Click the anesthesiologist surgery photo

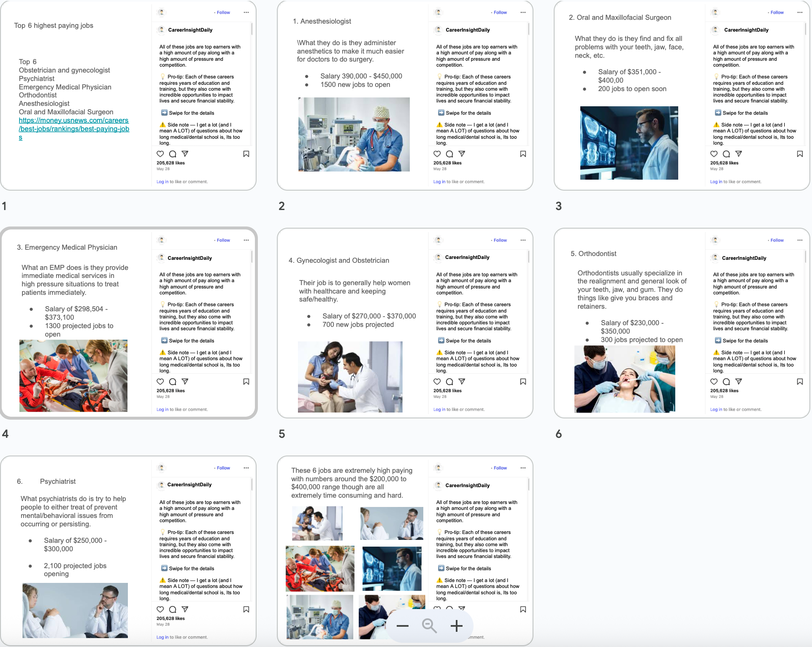coord(354,134)
